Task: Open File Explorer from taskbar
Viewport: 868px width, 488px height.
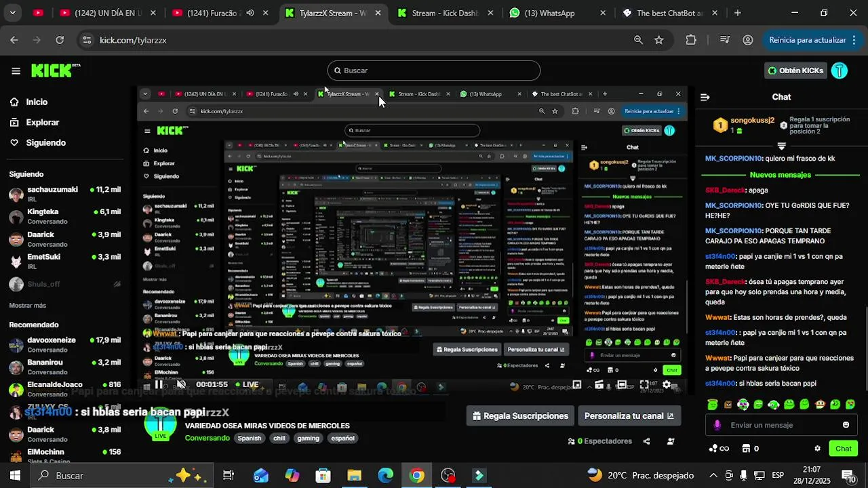Action: point(355,476)
